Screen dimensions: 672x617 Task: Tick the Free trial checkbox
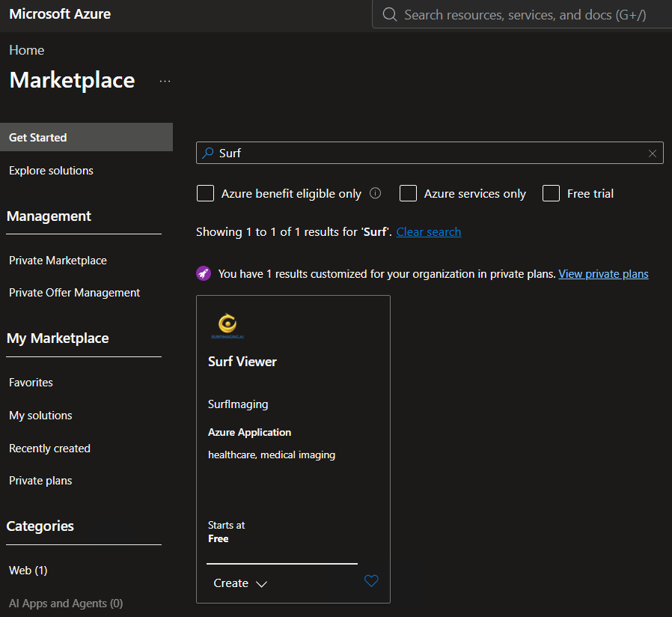tap(551, 193)
